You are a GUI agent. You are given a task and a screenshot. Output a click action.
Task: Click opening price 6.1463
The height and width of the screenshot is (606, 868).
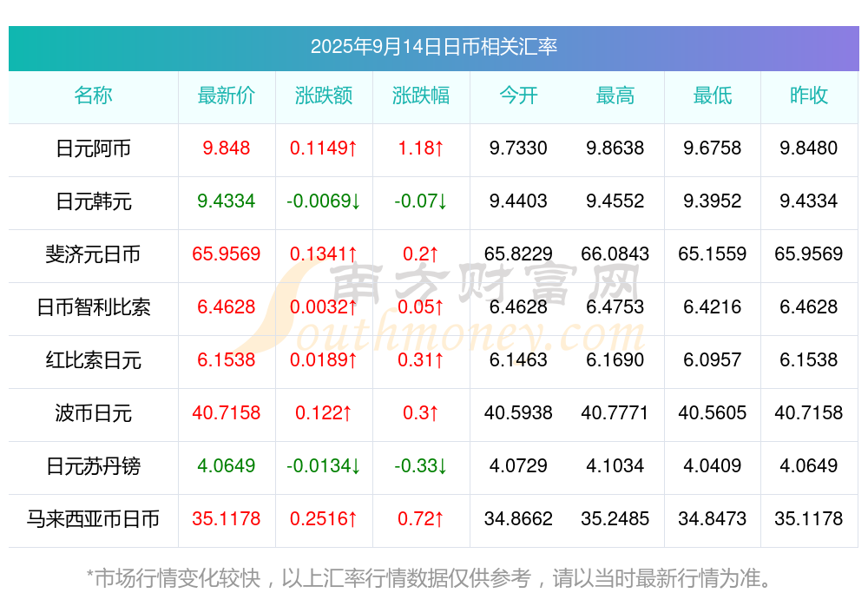[518, 360]
